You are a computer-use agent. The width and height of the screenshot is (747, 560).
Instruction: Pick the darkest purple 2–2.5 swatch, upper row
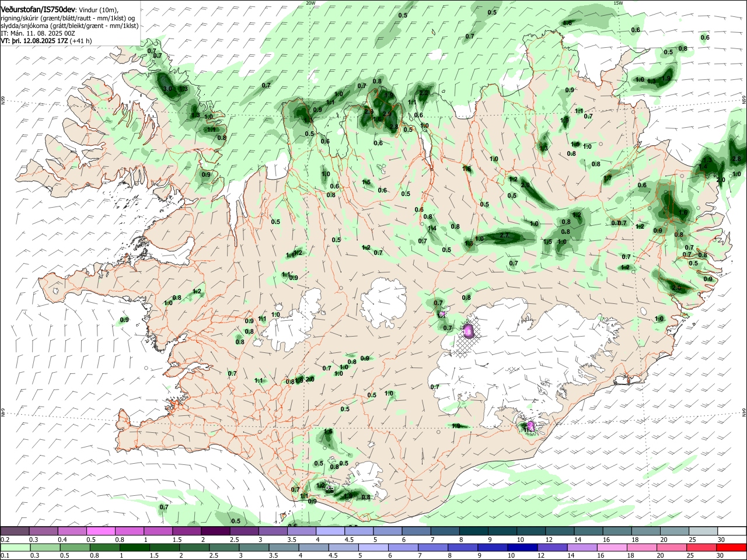[215, 531]
